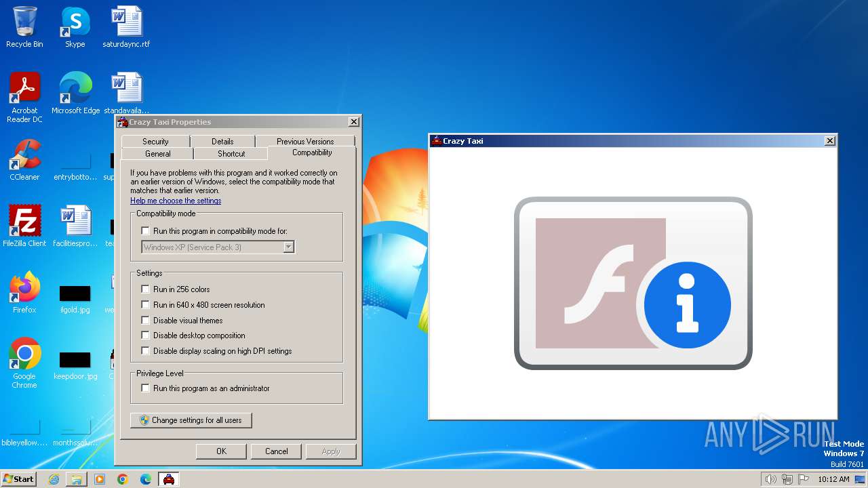The image size is (868, 488).
Task: Open the Recycle Bin desktop icon
Action: pyautogui.click(x=24, y=27)
